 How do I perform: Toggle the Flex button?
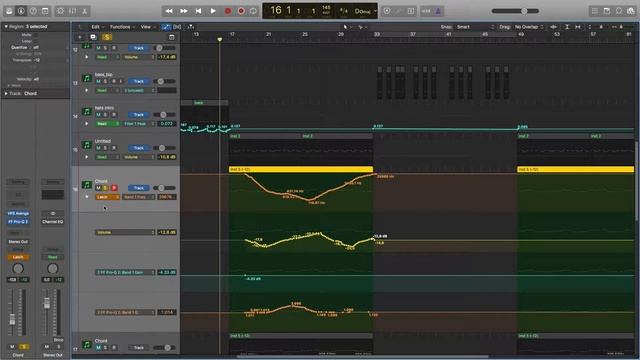(177, 27)
